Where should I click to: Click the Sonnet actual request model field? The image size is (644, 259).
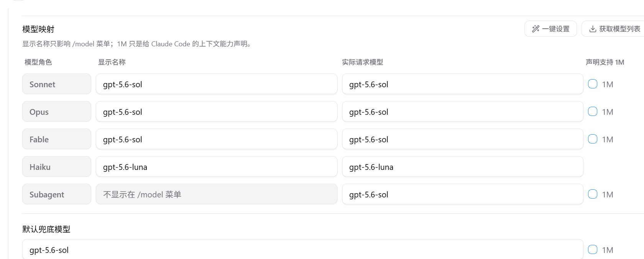pos(462,84)
